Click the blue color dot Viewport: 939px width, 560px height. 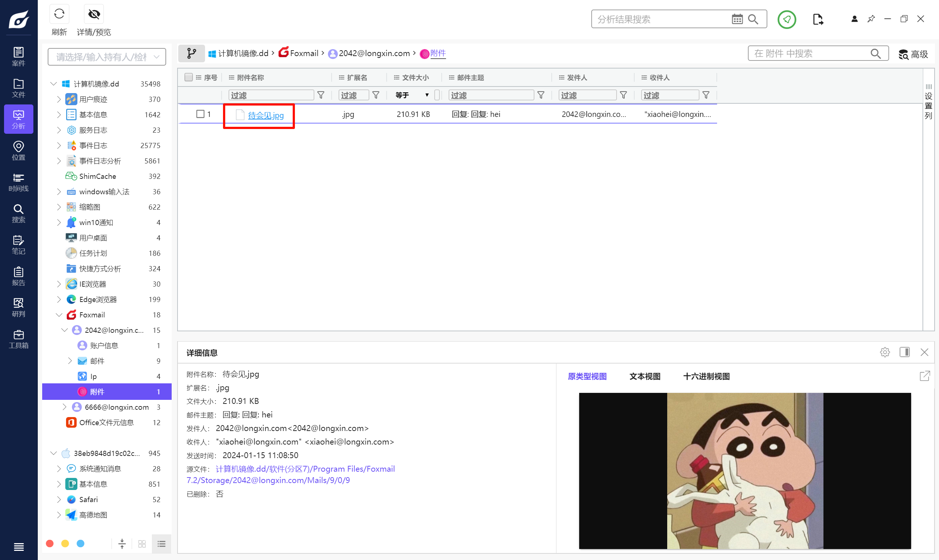coord(80,544)
